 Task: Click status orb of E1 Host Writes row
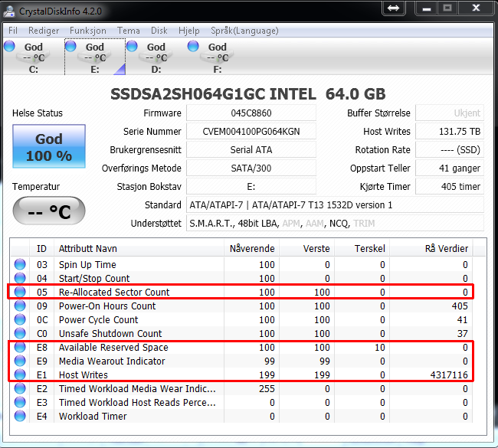pyautogui.click(x=20, y=375)
